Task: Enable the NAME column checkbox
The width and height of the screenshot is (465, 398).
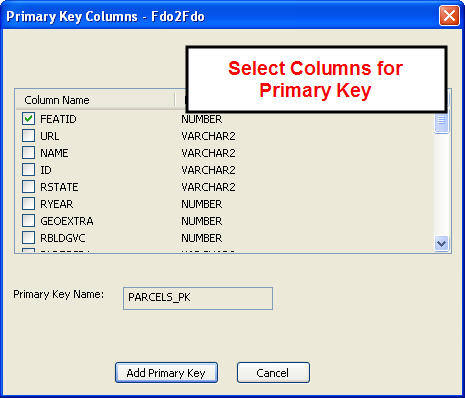Action: tap(28, 153)
